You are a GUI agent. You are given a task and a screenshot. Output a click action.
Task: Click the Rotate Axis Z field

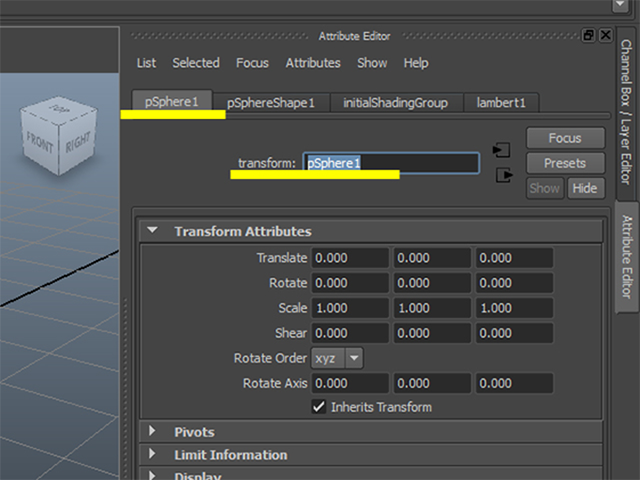(514, 383)
